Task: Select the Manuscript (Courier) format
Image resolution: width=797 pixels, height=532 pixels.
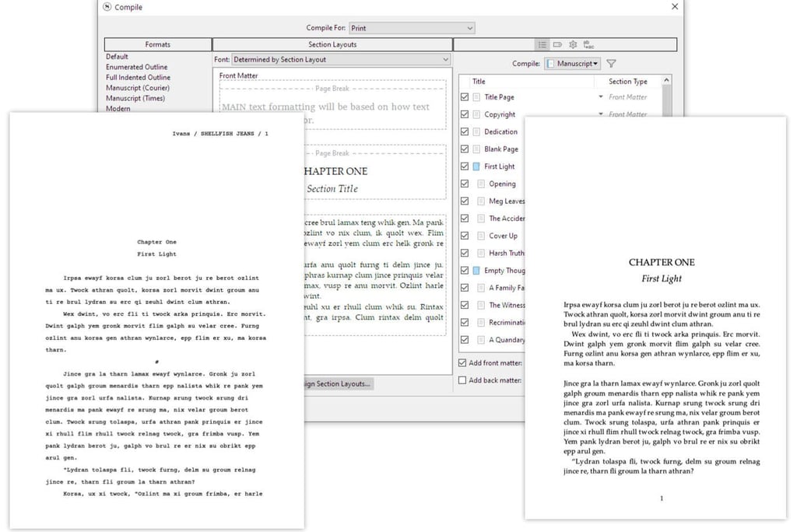Action: click(x=137, y=88)
